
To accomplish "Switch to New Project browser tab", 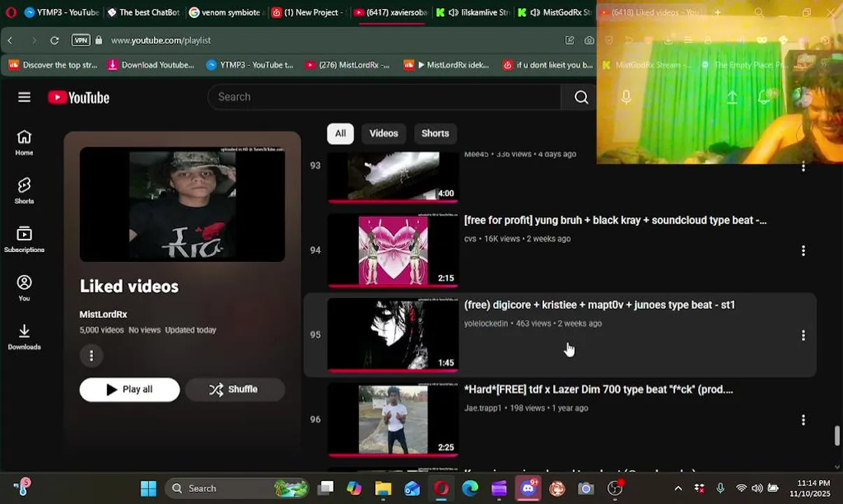I will (309, 13).
